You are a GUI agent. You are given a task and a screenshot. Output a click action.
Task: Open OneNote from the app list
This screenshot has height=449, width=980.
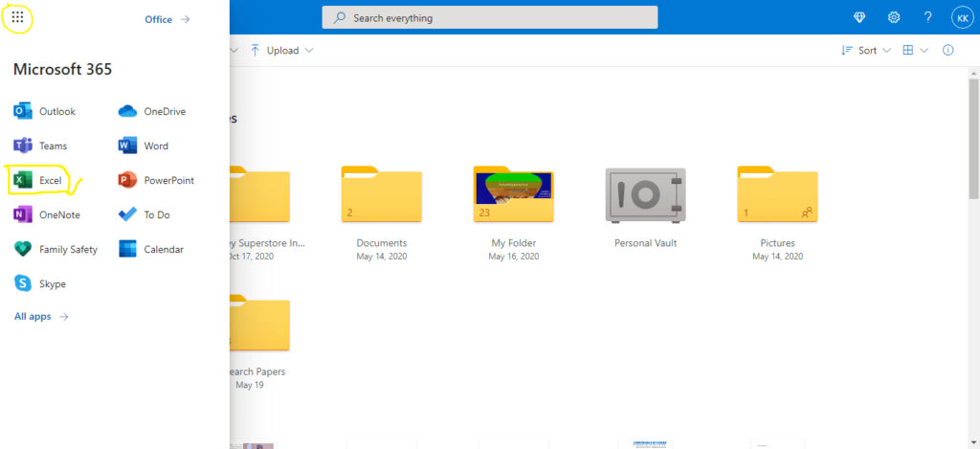coord(47,214)
